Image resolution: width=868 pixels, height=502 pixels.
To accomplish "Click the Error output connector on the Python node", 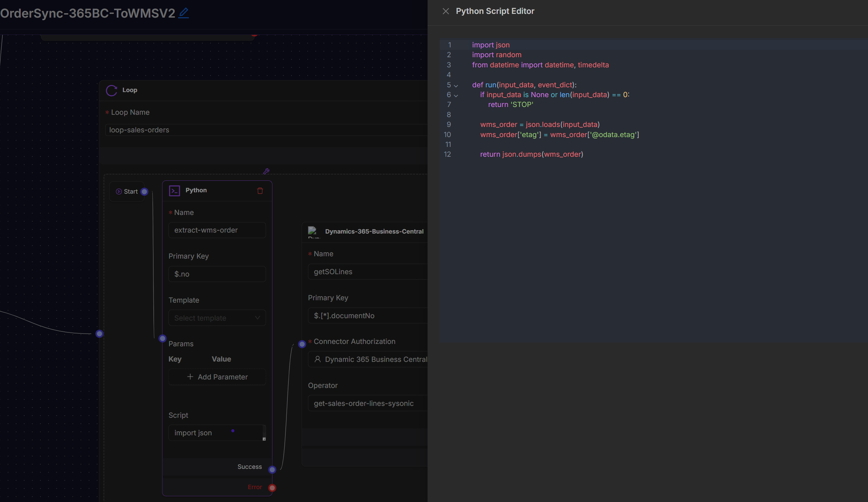I will (x=272, y=487).
